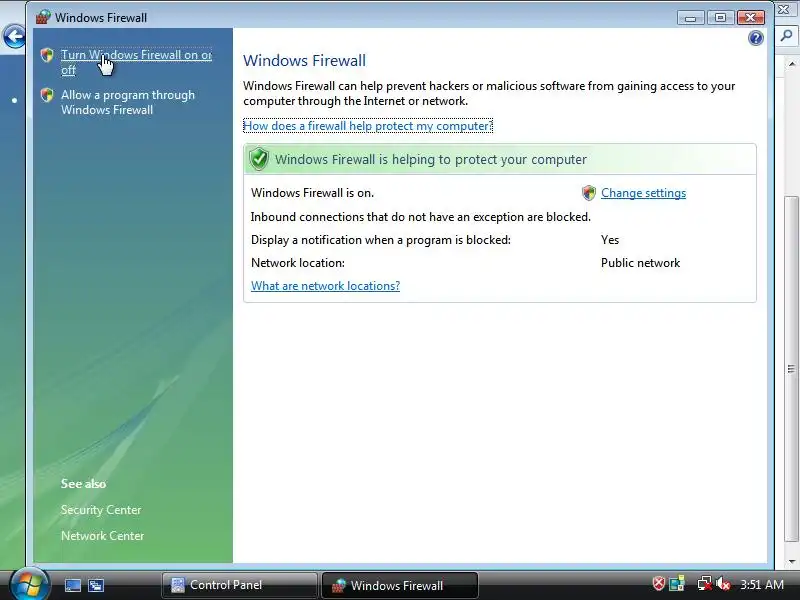Click the Windows Firewall taskbar button
The image size is (800, 600).
coord(399,585)
